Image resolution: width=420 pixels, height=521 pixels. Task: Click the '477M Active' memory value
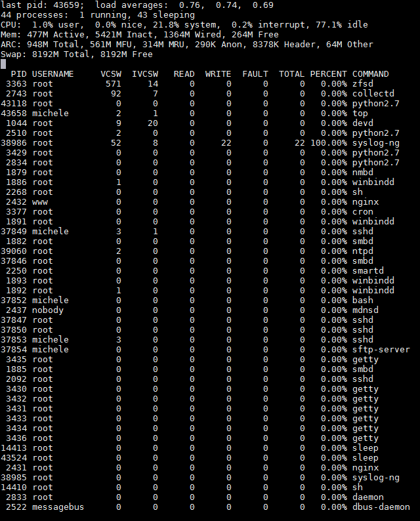pyautogui.click(x=56, y=35)
